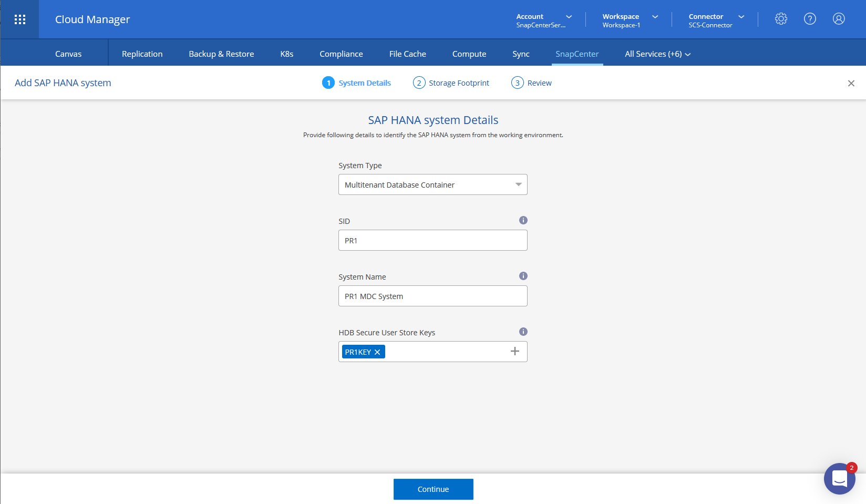Open the chat support bubble icon

(x=840, y=479)
